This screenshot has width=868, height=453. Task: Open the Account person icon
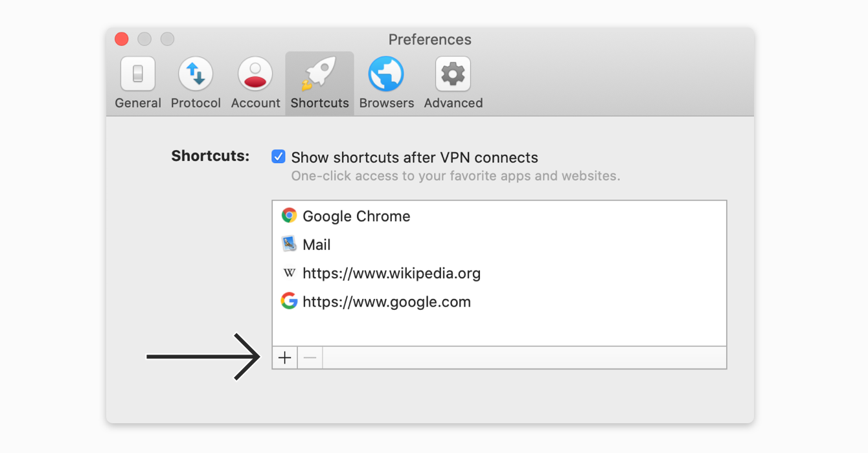[x=255, y=74]
